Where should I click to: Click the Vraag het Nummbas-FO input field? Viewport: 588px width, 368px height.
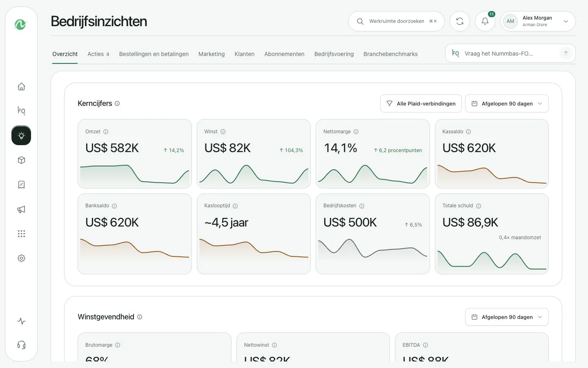[x=510, y=53]
